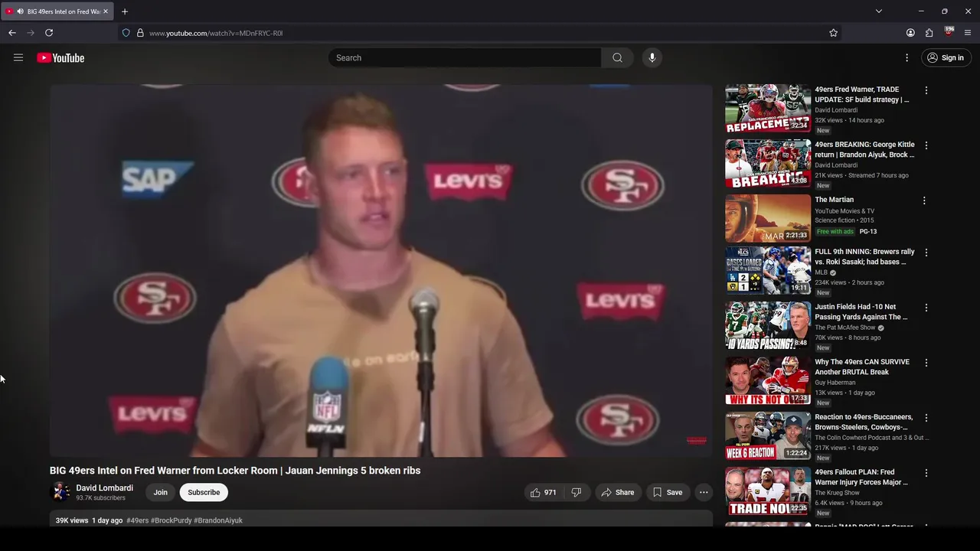The image size is (980, 551).
Task: Open a new browser tab
Action: click(125, 11)
